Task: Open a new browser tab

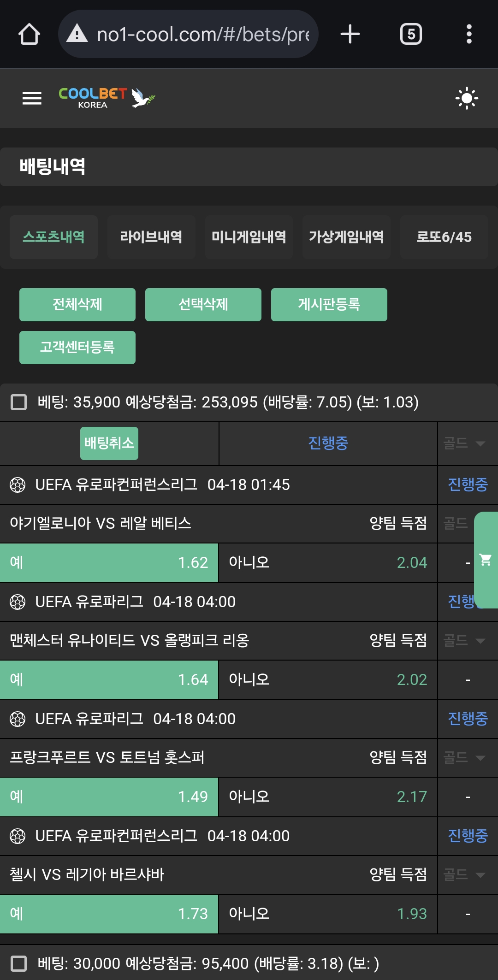Action: tap(350, 34)
